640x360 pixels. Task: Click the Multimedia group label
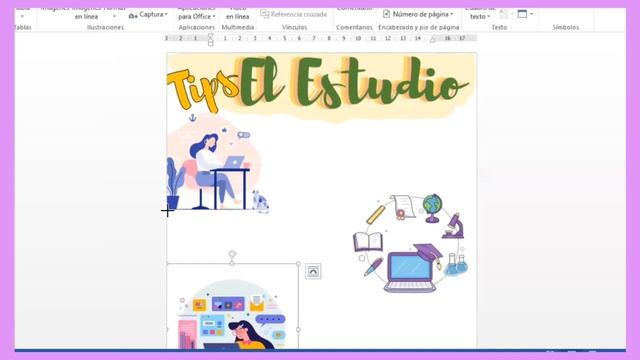(238, 27)
